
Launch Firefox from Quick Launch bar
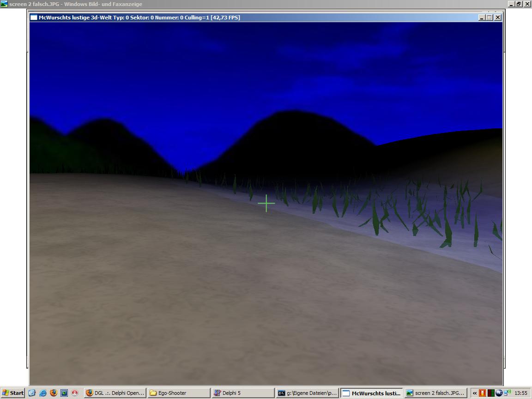54,393
